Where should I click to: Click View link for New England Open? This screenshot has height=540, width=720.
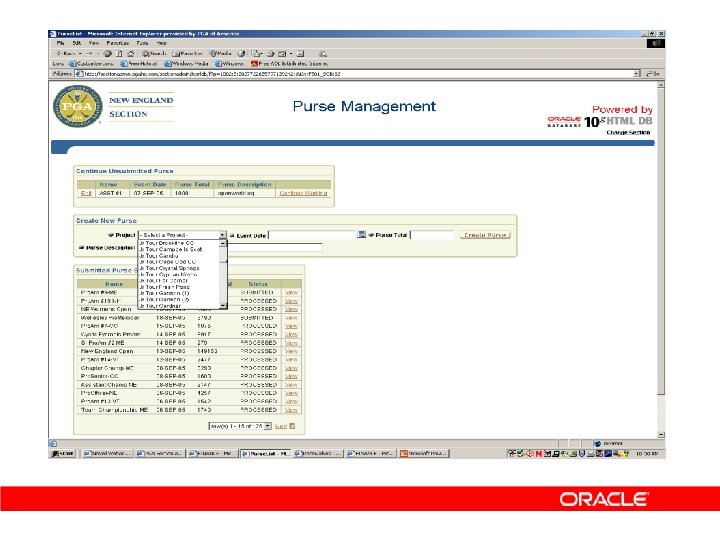coord(291,351)
